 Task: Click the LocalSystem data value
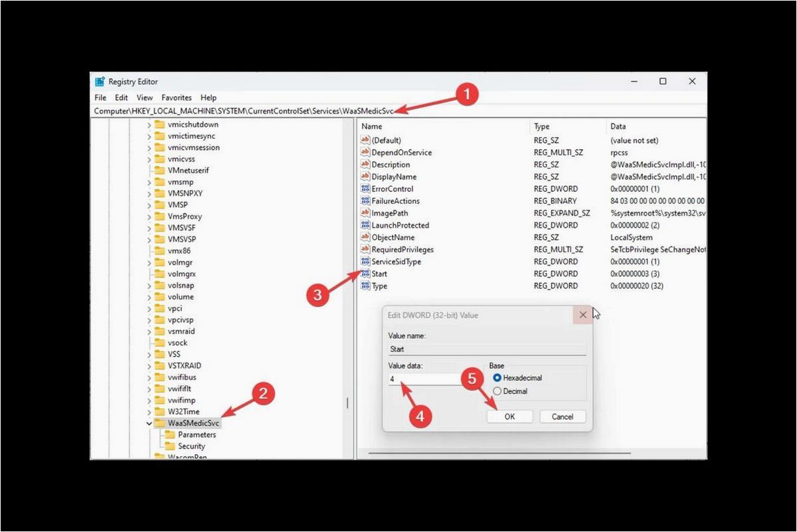point(631,237)
